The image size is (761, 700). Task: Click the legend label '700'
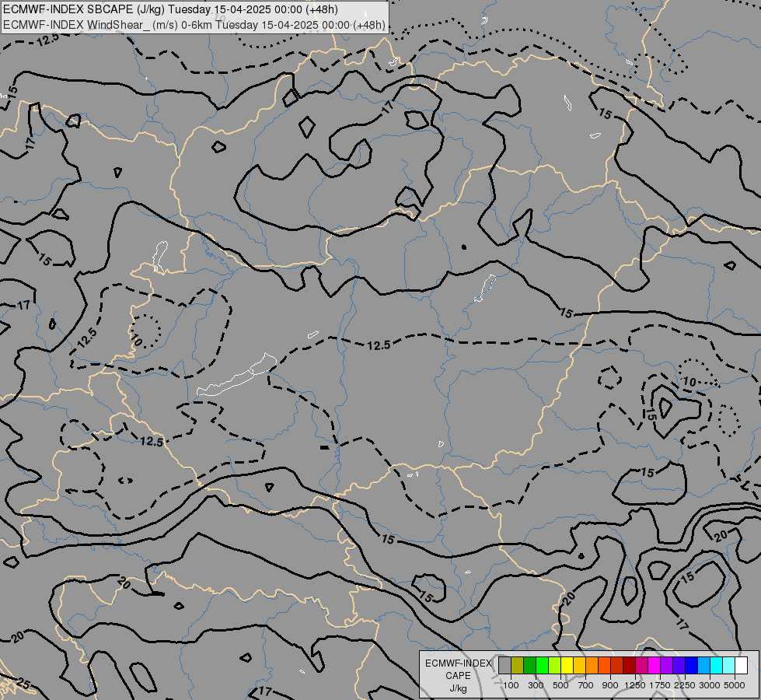click(586, 685)
